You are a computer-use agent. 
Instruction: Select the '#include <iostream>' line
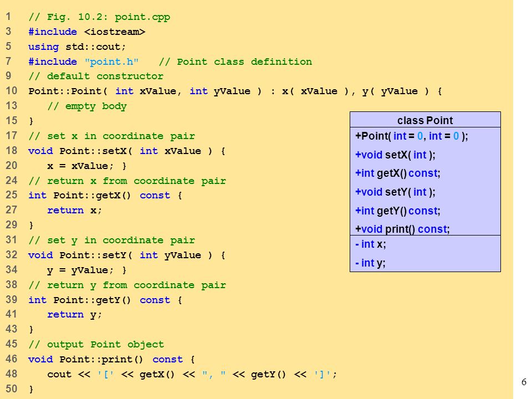[87, 32]
